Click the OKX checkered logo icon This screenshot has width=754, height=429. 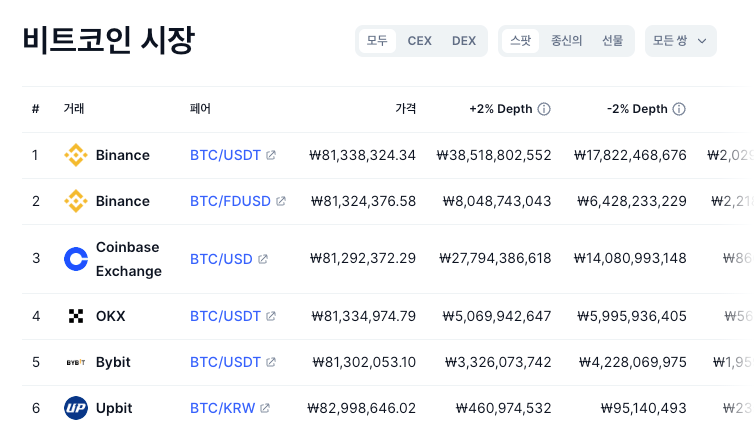point(75,316)
